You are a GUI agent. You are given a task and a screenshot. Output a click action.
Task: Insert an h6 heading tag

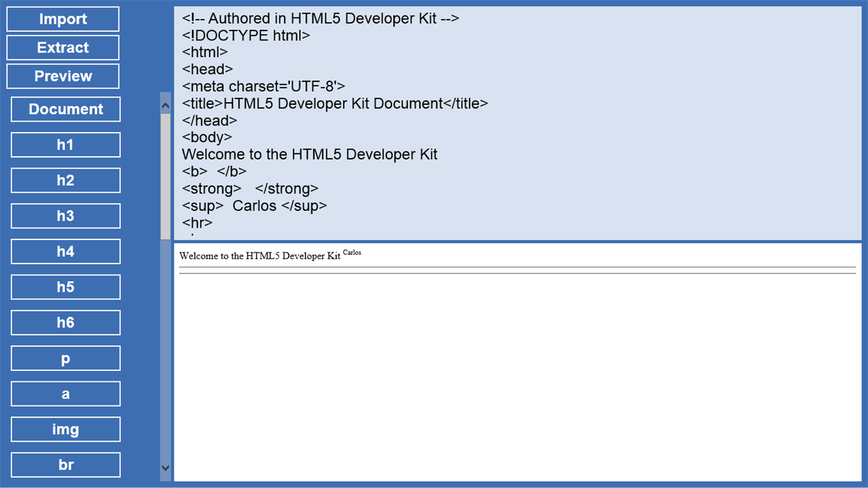click(x=65, y=322)
